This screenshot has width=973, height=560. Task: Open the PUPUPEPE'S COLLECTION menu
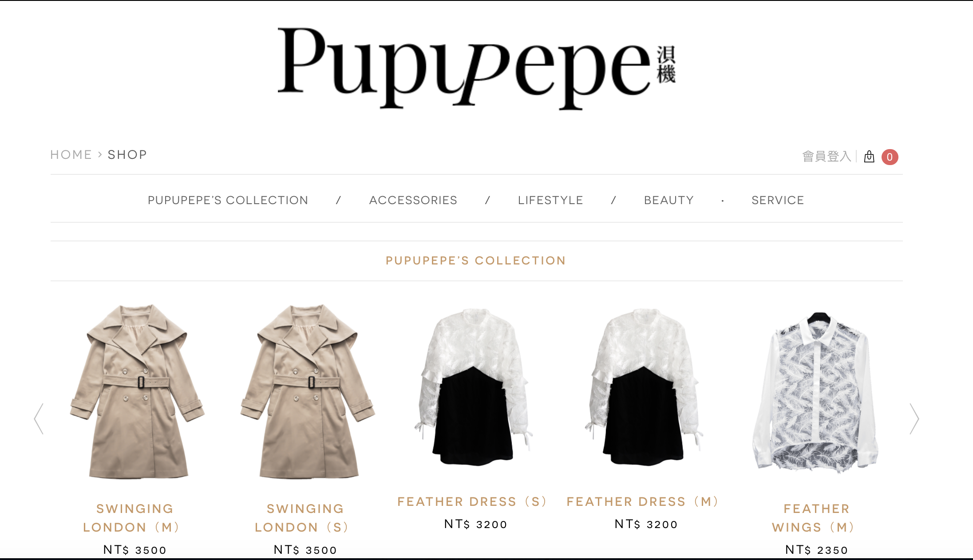[x=228, y=200]
